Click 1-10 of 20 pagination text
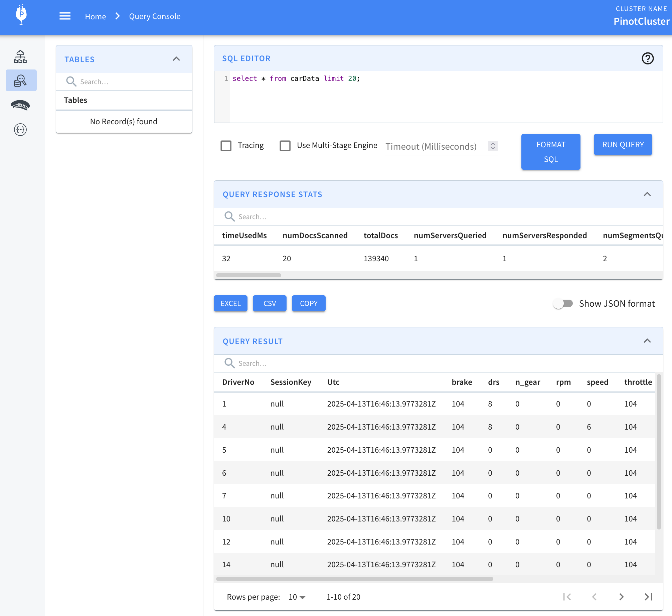672x616 pixels. coord(343,597)
